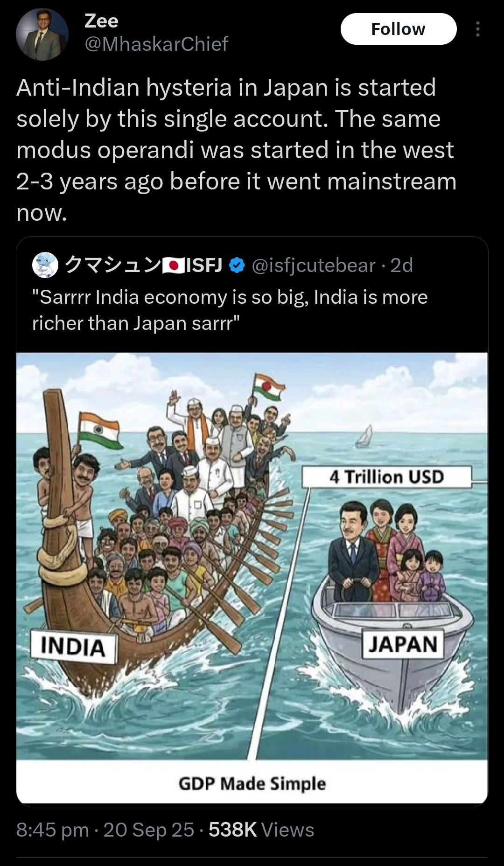
Task: Open the India vs Japan boat cartoon
Action: coord(252,578)
